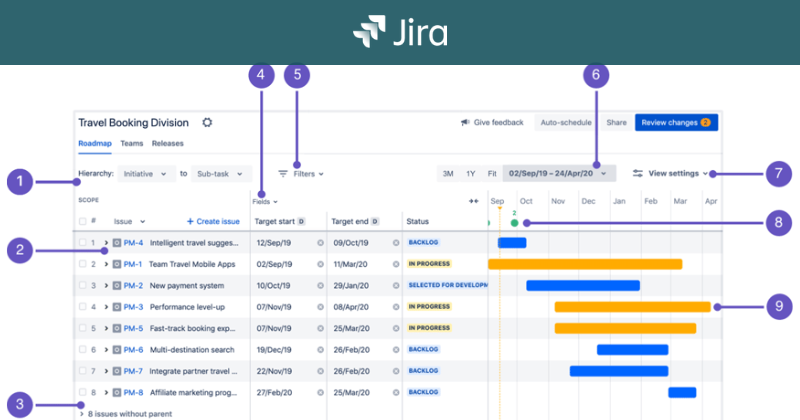Switch to the Roadmap tab

point(95,143)
